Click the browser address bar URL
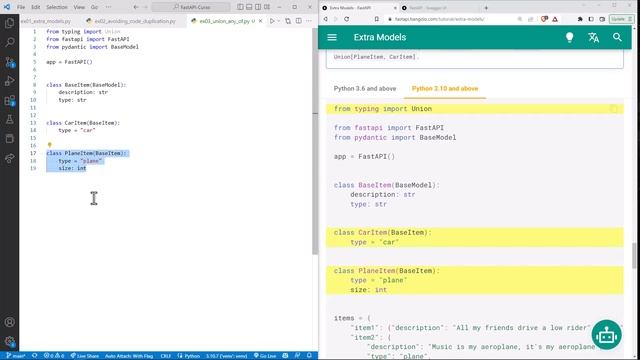Image resolution: width=640 pixels, height=360 pixels. coord(439,19)
